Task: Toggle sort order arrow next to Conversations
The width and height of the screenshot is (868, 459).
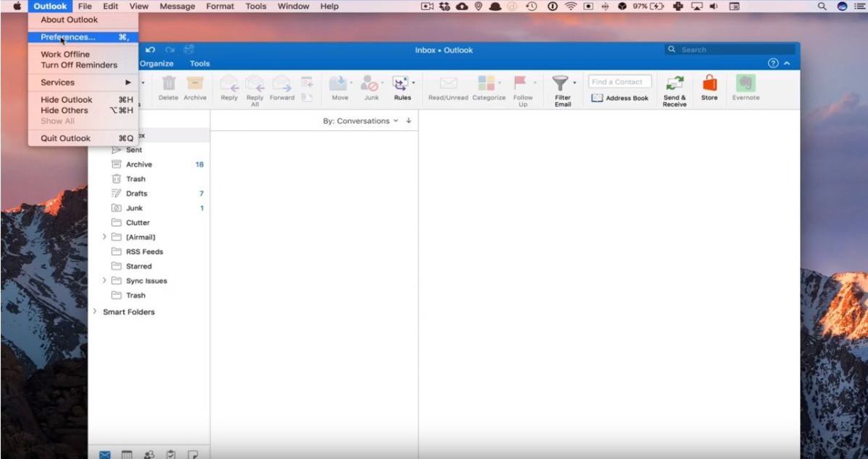Action: [409, 121]
